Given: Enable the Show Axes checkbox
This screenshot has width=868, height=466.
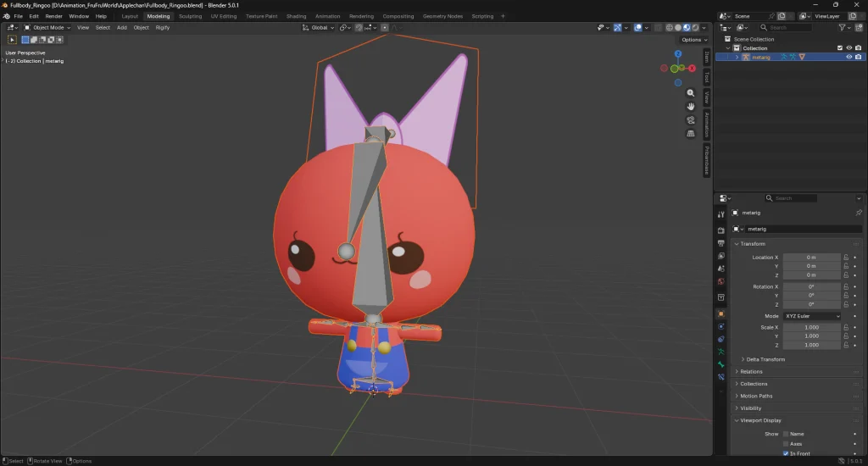Looking at the screenshot, I should tap(786, 444).
